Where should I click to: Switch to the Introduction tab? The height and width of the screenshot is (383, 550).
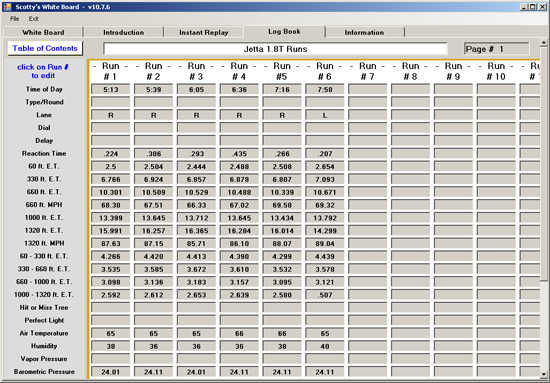coord(123,32)
